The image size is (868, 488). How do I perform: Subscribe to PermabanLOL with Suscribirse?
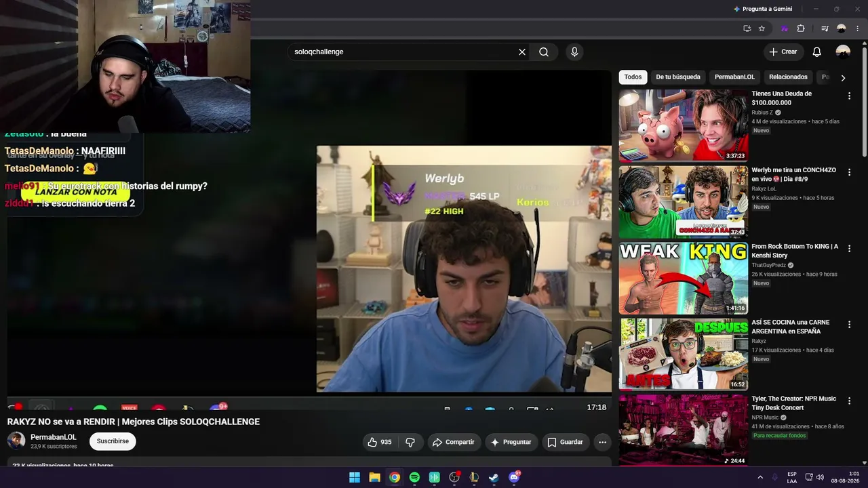[113, 441]
